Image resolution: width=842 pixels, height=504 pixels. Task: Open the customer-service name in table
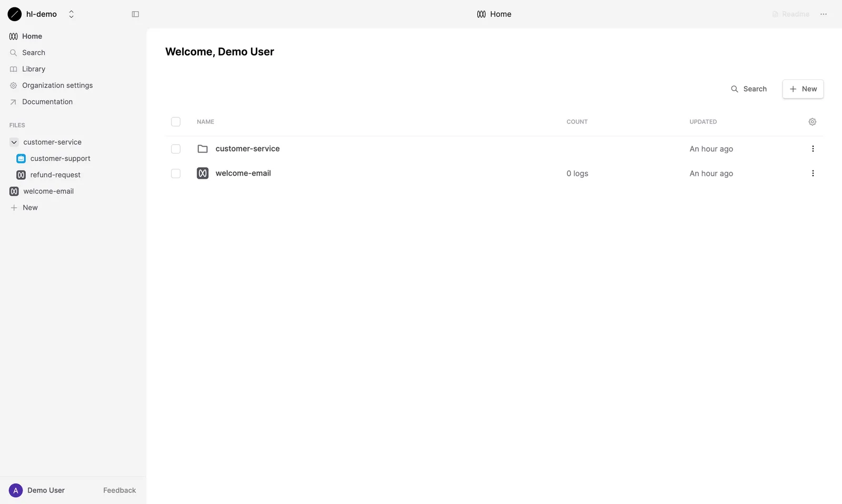(x=247, y=149)
